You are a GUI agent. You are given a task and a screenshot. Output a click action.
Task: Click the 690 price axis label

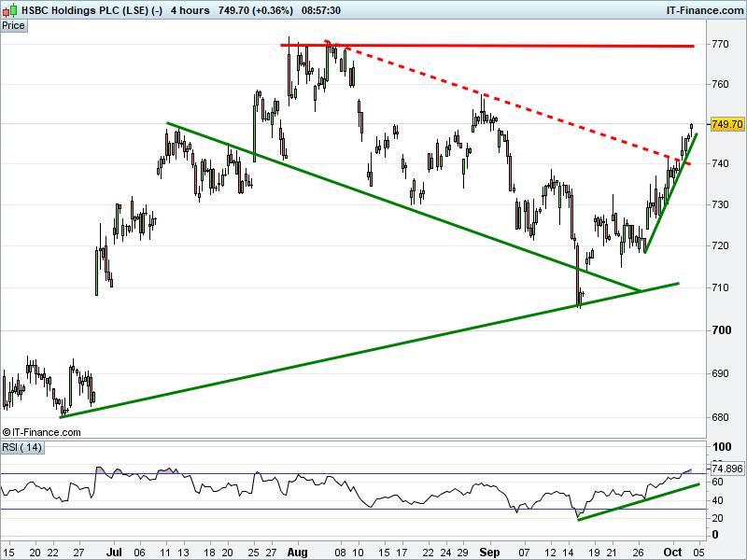(720, 373)
